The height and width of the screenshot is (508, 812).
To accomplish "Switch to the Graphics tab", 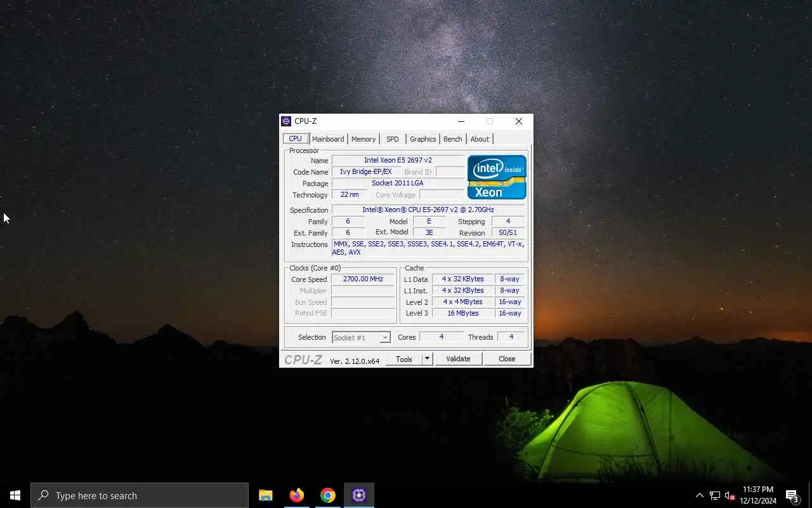I will [422, 139].
